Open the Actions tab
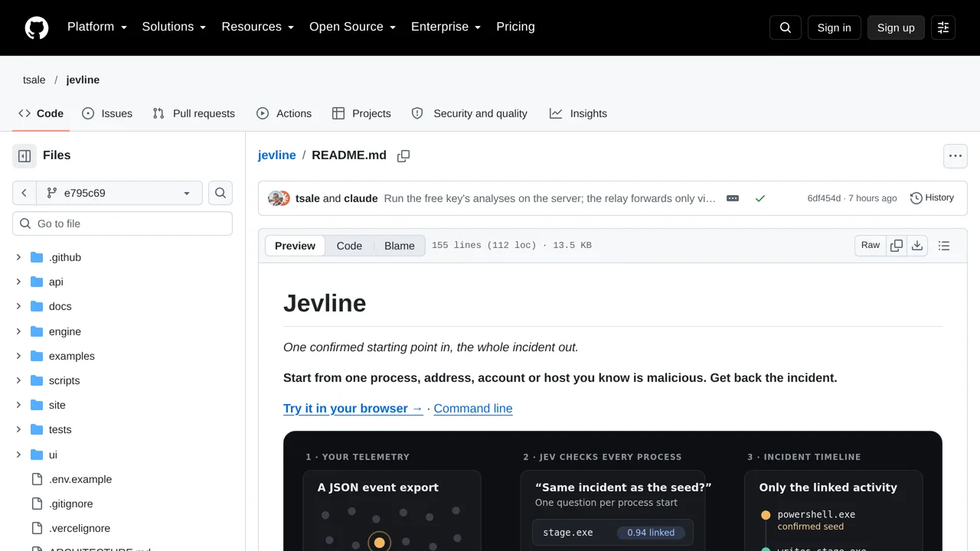The image size is (980, 551). click(284, 113)
